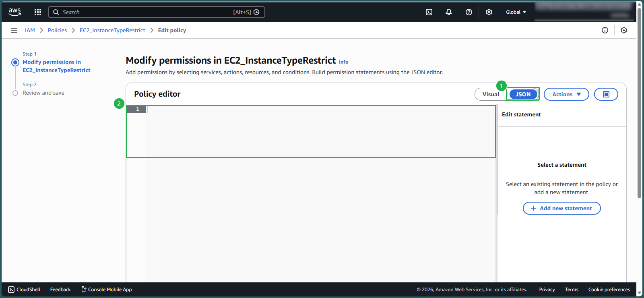Open the help question mark menu
Image resolution: width=644 pixels, height=298 pixels.
point(469,12)
